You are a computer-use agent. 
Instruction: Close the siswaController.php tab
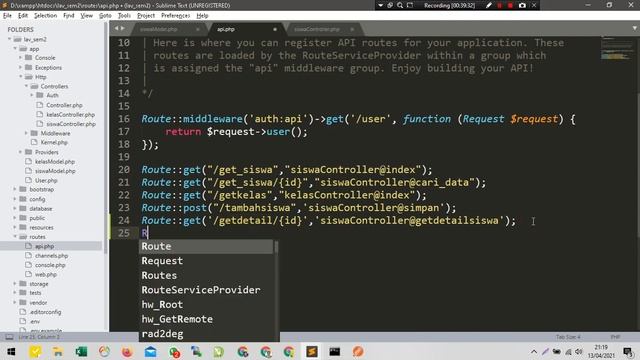pyautogui.click(x=352, y=29)
